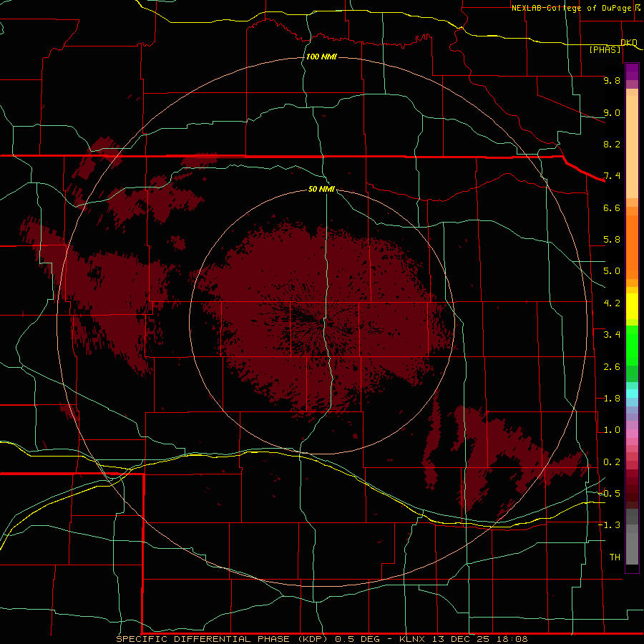Click the 100 NMI range ring label
Viewport: 644px width, 644px height.
tap(321, 57)
